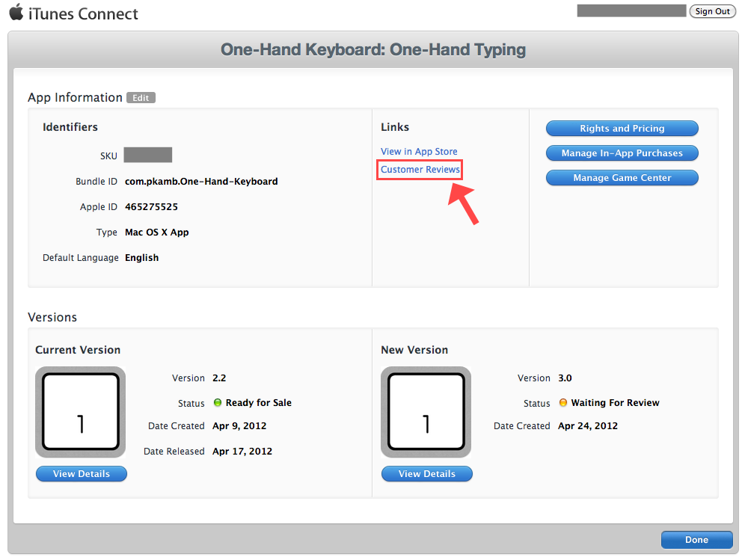
Task: Open the Customer Reviews link
Action: [x=420, y=170]
